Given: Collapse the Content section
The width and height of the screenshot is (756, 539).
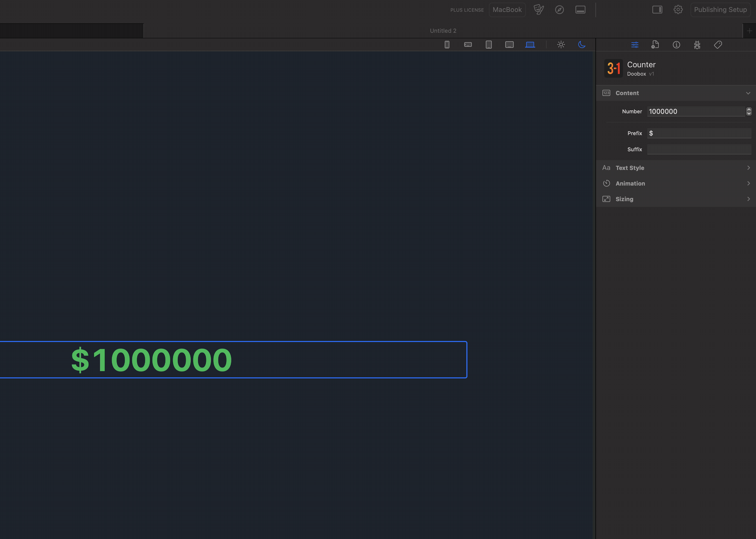Looking at the screenshot, I should 748,93.
